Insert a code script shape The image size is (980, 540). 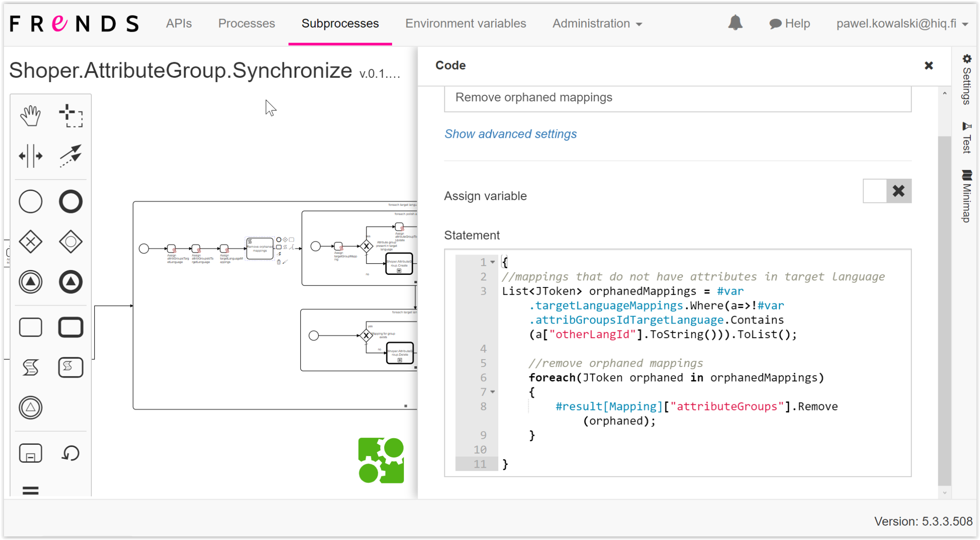tap(30, 367)
